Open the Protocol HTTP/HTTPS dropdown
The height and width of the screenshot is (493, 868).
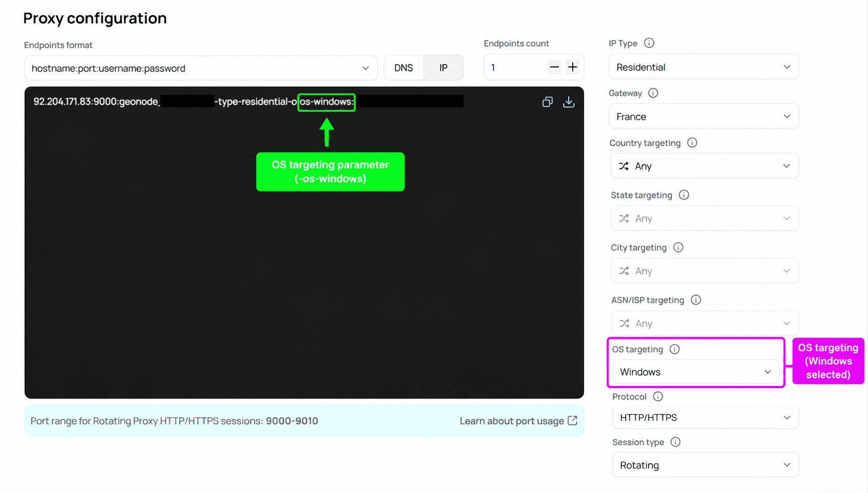[705, 417]
